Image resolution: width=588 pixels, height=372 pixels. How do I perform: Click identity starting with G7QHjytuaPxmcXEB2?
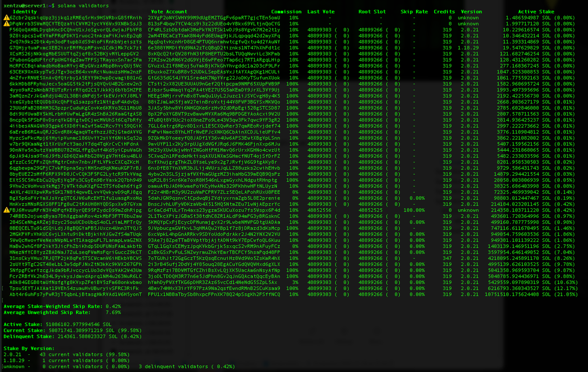[75, 47]
